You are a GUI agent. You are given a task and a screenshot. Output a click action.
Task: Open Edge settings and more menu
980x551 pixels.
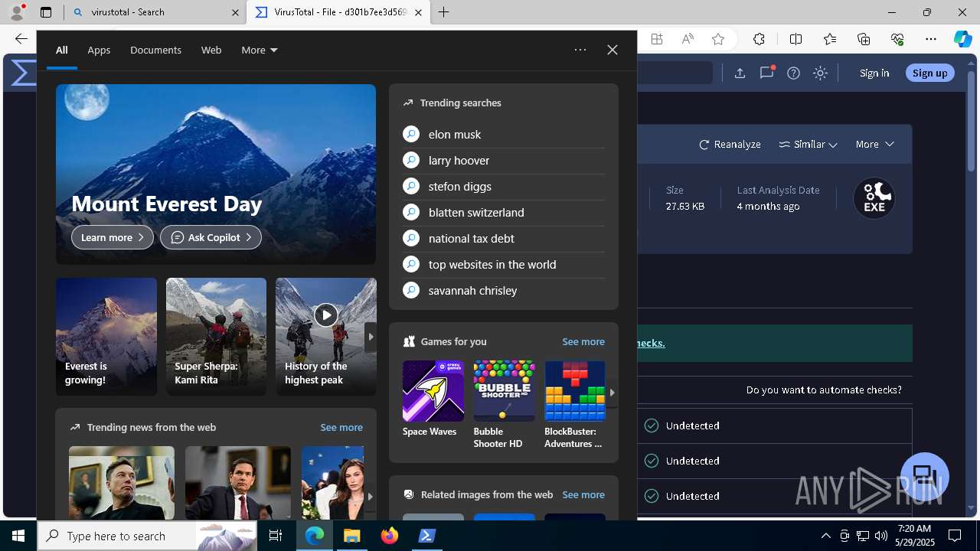[x=931, y=39]
